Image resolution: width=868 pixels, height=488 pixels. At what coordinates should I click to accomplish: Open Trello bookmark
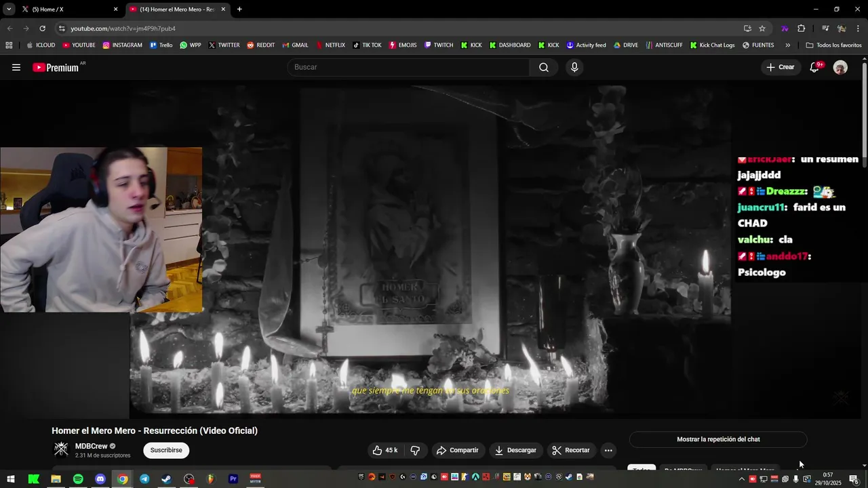click(x=161, y=45)
